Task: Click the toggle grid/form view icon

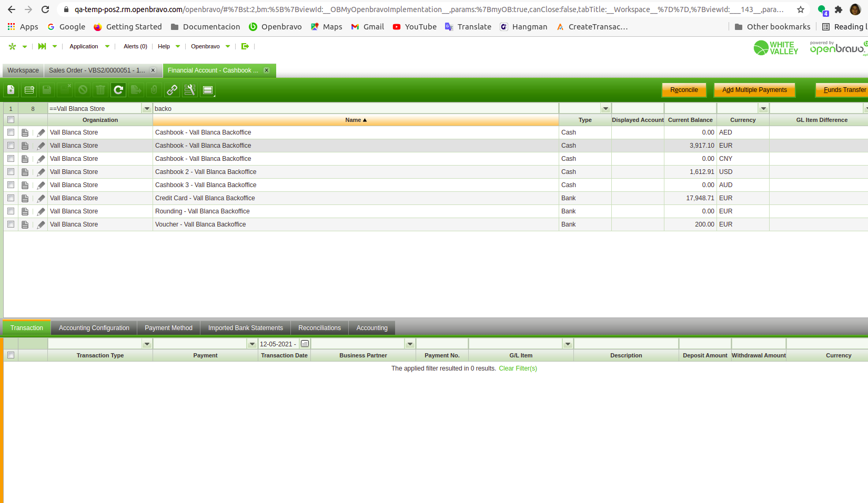Action: tap(208, 90)
